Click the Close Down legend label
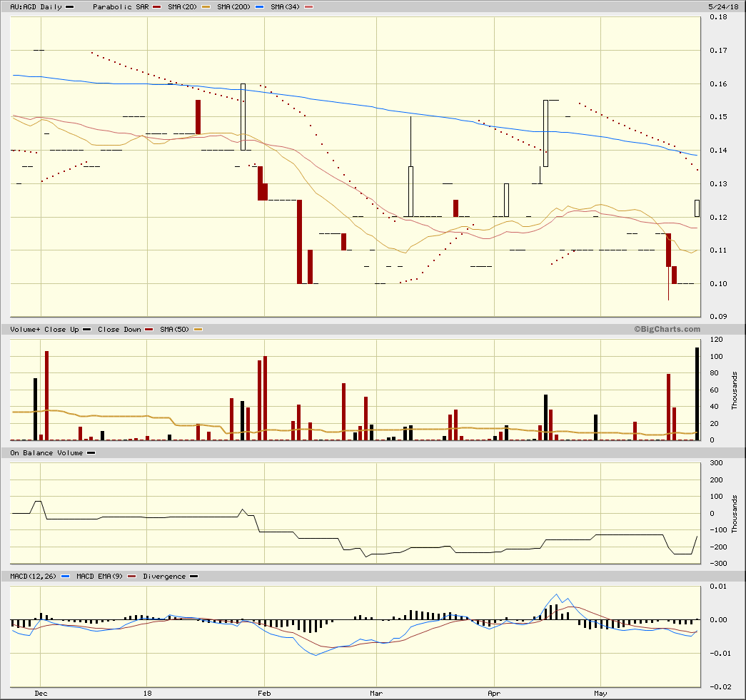746x700 pixels. pyautogui.click(x=119, y=329)
